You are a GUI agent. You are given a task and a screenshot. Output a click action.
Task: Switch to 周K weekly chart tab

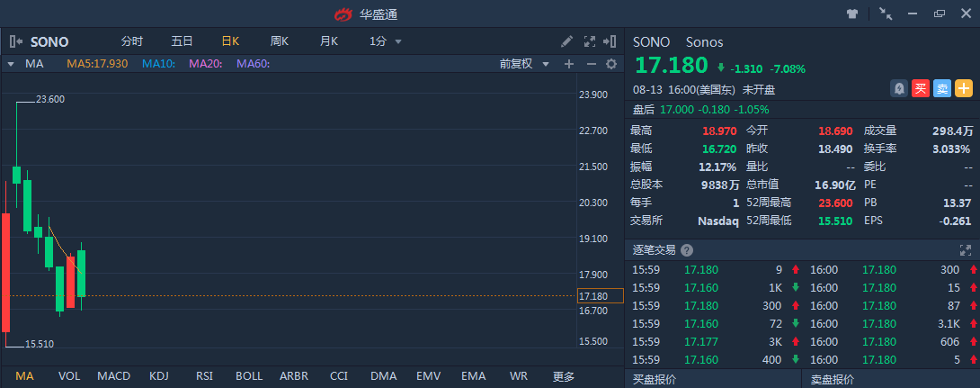click(279, 41)
